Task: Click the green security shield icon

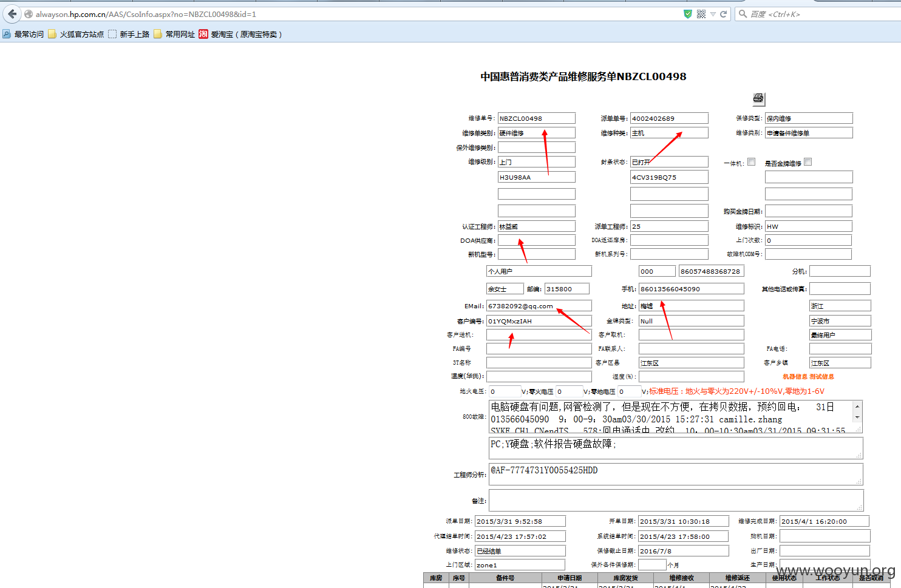Action: coord(688,14)
